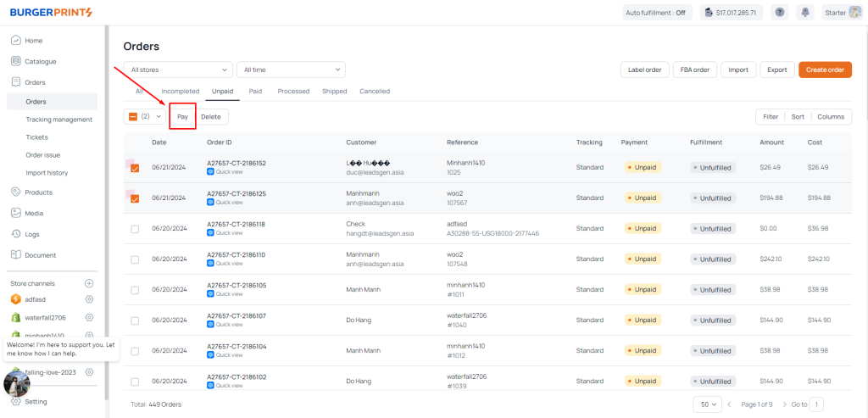Click the wallet balance icon

tap(709, 13)
